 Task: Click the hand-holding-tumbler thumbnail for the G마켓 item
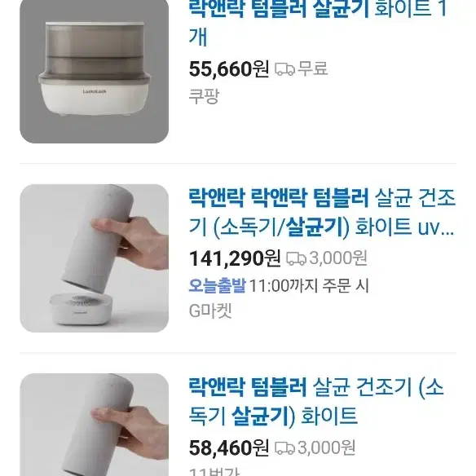(94, 258)
